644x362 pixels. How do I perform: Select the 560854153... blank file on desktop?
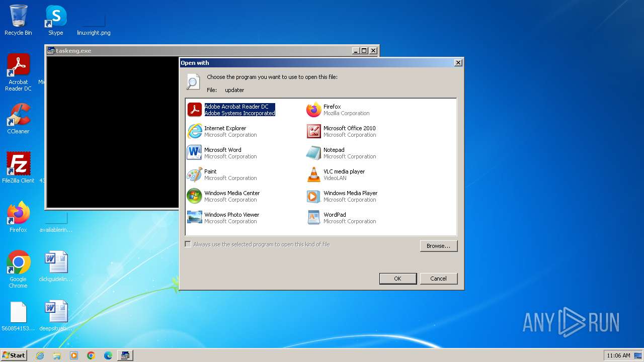click(x=18, y=315)
